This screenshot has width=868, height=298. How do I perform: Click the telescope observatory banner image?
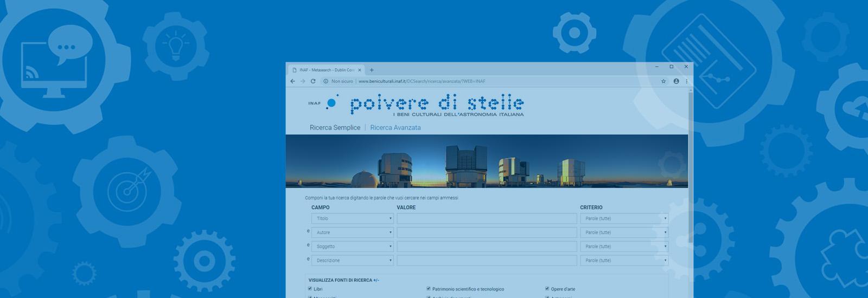(x=487, y=161)
